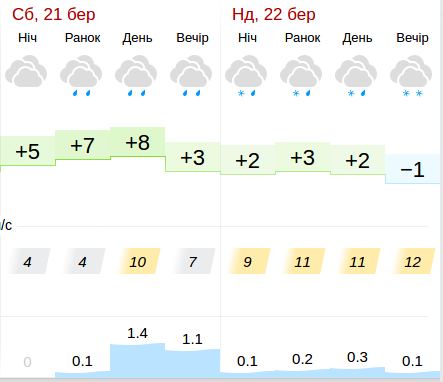
Task: Open the Нд, 22 бер day heading
Action: (x=274, y=15)
